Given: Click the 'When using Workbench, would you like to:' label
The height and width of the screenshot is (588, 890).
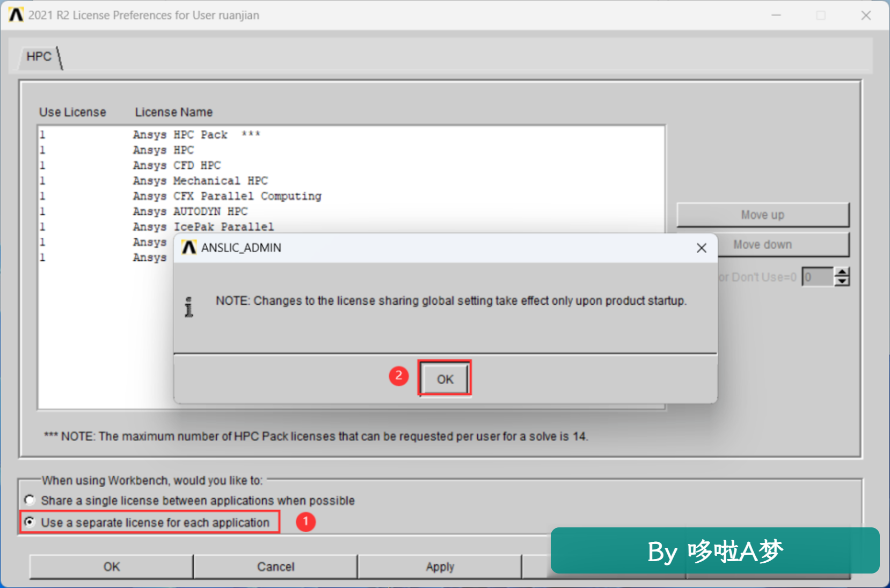Looking at the screenshot, I should [152, 480].
